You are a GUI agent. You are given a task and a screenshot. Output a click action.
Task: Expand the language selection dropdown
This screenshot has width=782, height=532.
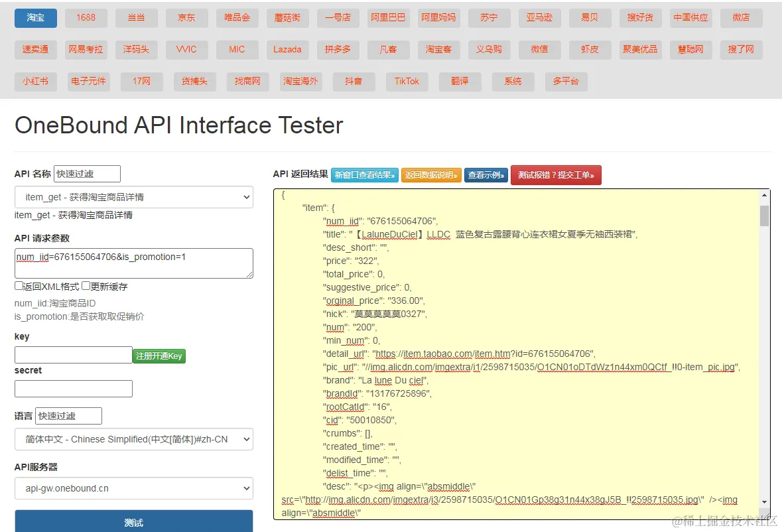133,439
